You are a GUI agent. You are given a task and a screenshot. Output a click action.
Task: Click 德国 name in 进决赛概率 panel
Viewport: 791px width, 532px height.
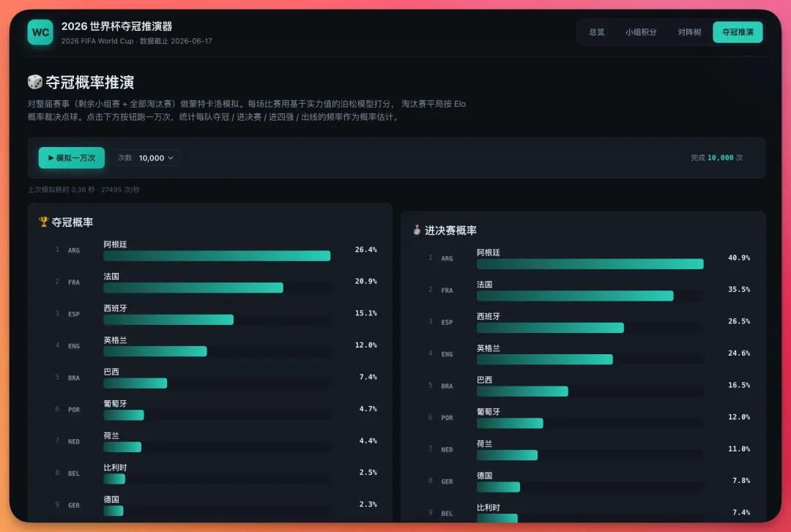point(484,475)
